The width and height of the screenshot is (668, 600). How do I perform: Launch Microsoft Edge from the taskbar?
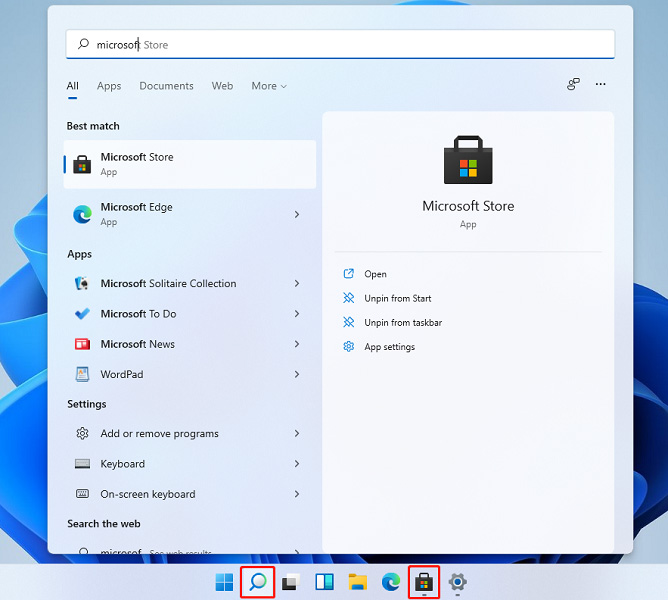[391, 582]
